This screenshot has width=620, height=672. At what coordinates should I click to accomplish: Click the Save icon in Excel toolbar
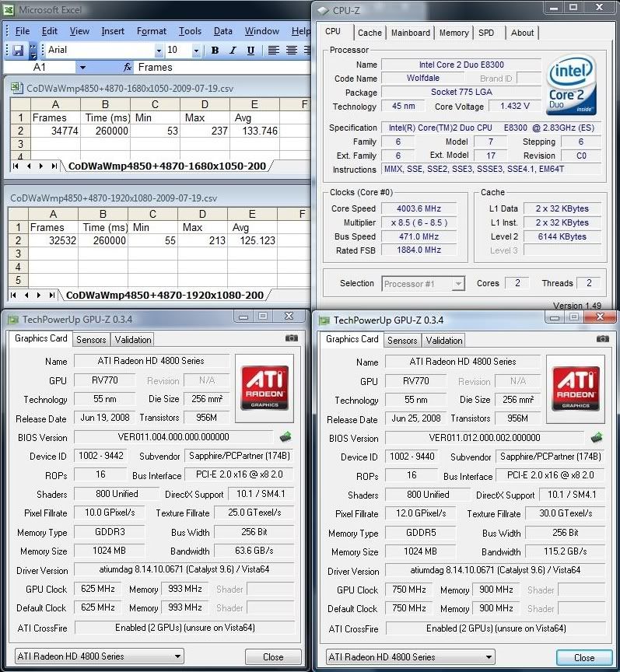point(18,51)
